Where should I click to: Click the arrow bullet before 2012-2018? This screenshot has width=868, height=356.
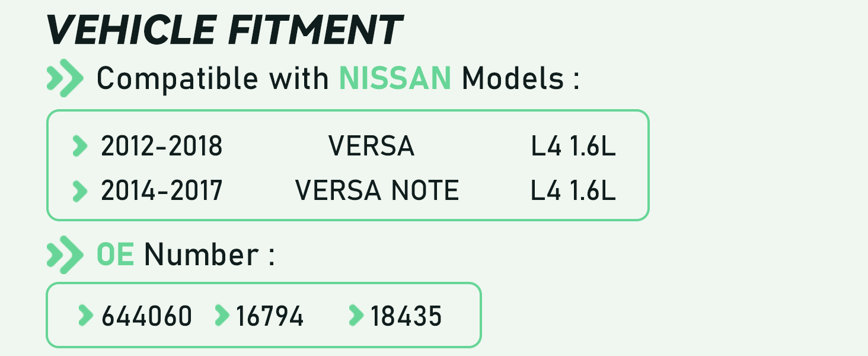[79, 146]
